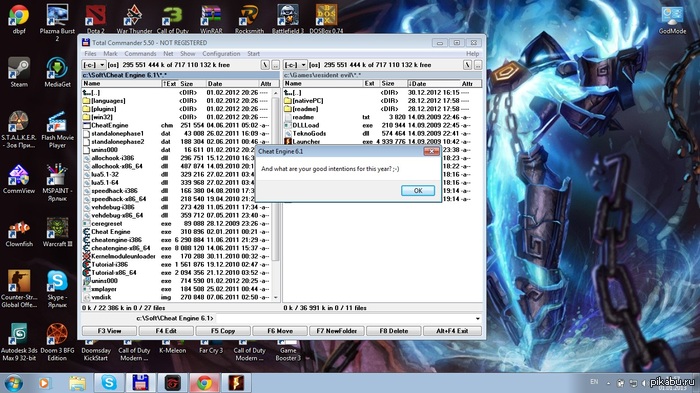The image size is (700, 393).
Task: Select the xmplayer exe file
Action: click(x=176, y=289)
